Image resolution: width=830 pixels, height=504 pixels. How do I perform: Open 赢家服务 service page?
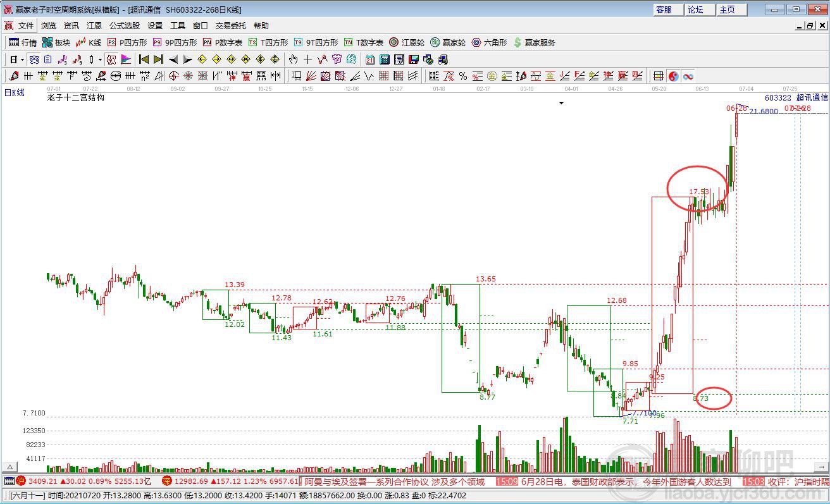(x=535, y=42)
